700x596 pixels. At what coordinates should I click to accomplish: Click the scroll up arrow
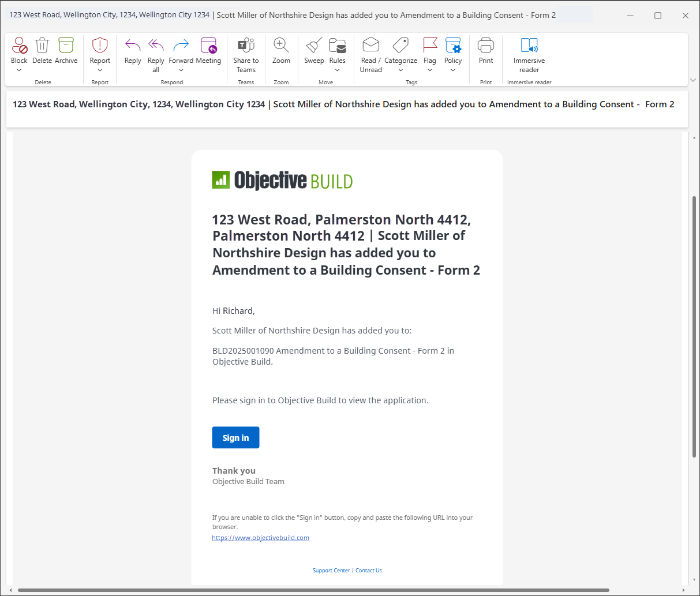click(694, 137)
